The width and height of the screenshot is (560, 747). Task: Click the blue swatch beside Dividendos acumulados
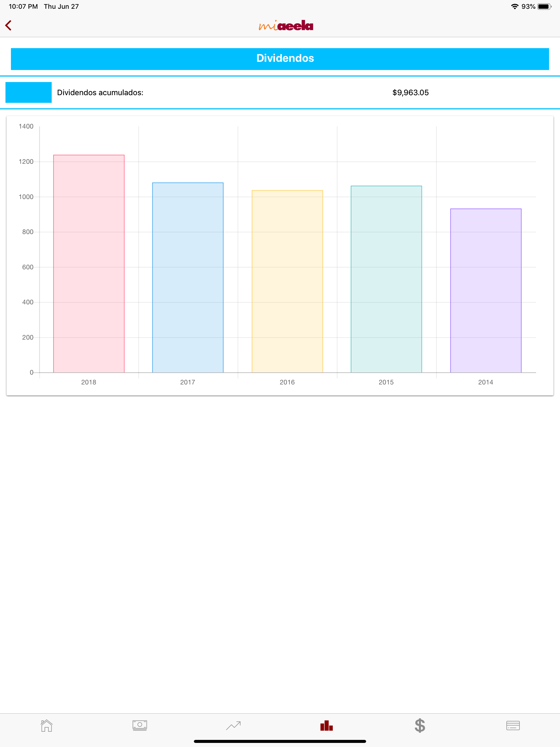click(28, 92)
